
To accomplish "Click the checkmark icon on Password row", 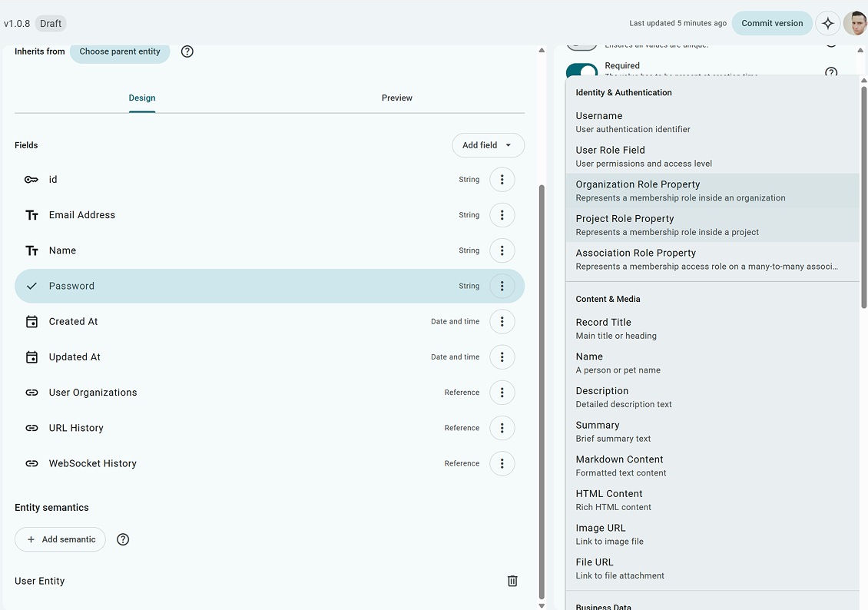I will [x=31, y=287].
